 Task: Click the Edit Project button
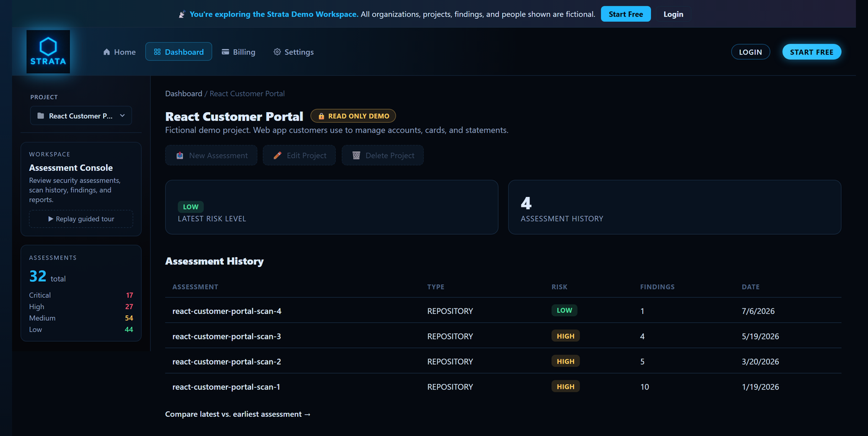coord(299,155)
